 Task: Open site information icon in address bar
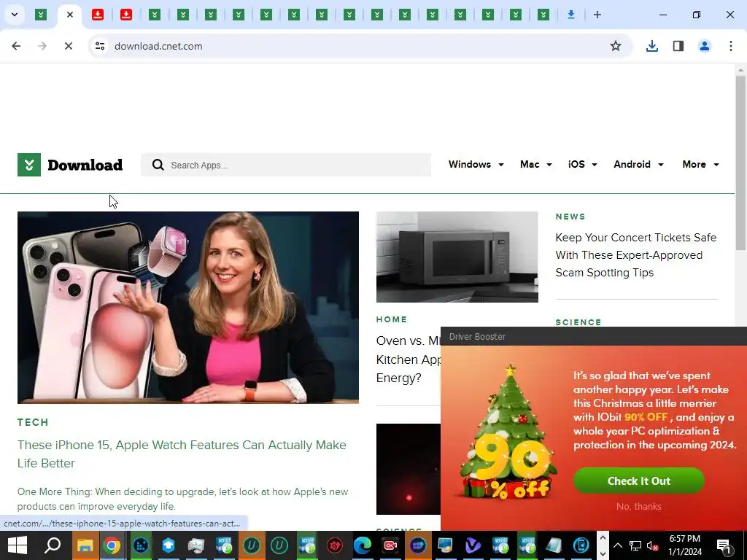pos(99,46)
